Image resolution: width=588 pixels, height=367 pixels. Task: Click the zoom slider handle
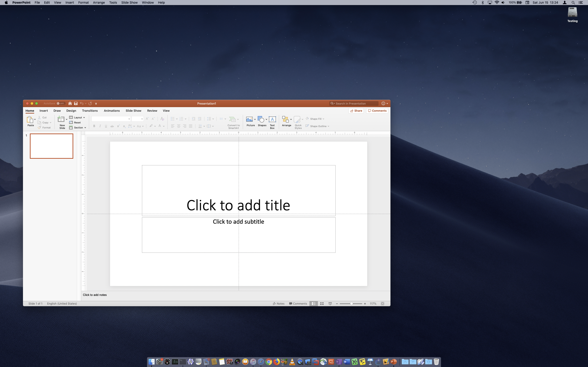[x=351, y=304]
